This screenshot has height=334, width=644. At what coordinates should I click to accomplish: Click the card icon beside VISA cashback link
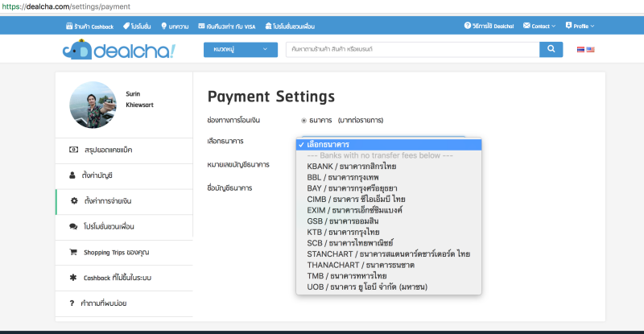201,26
